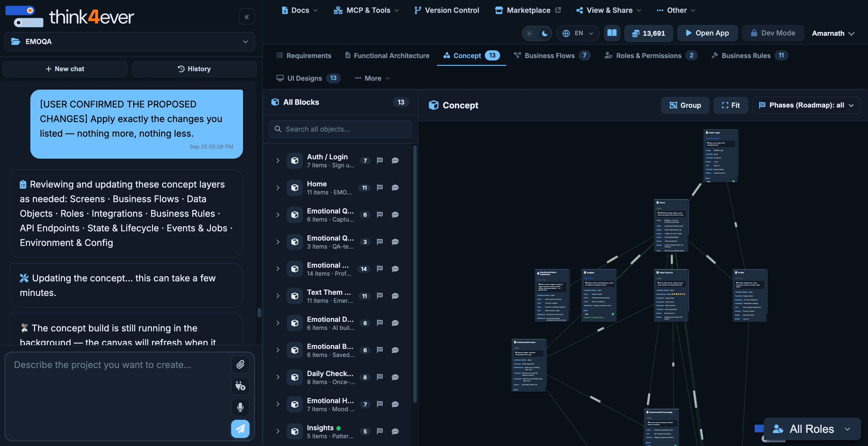Click the cube icon of the Home block
The width and height of the screenshot is (868, 446).
295,188
